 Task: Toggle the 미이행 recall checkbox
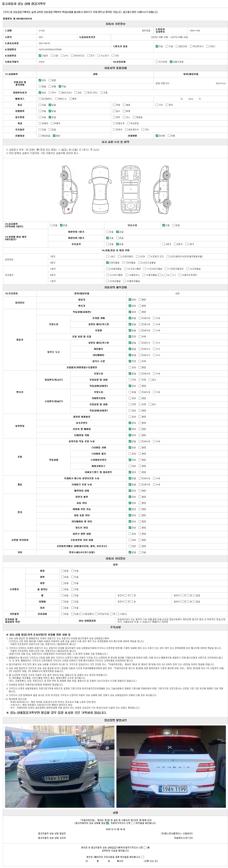coord(157,136)
